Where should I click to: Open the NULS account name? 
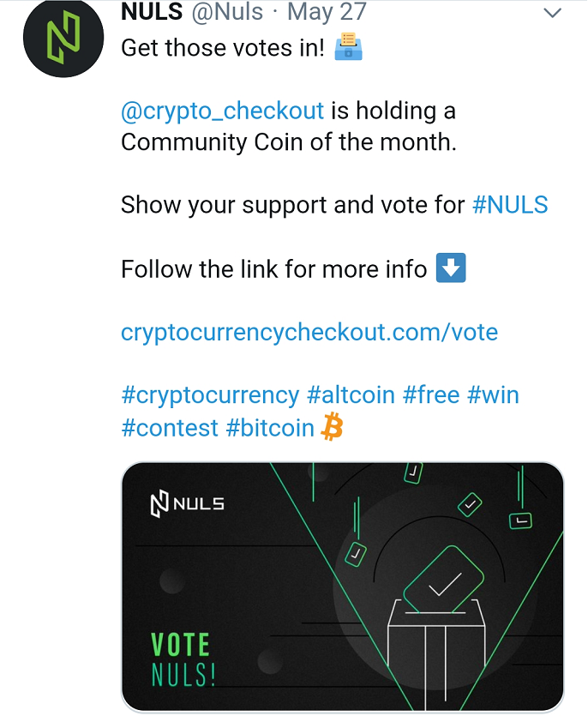point(152,11)
